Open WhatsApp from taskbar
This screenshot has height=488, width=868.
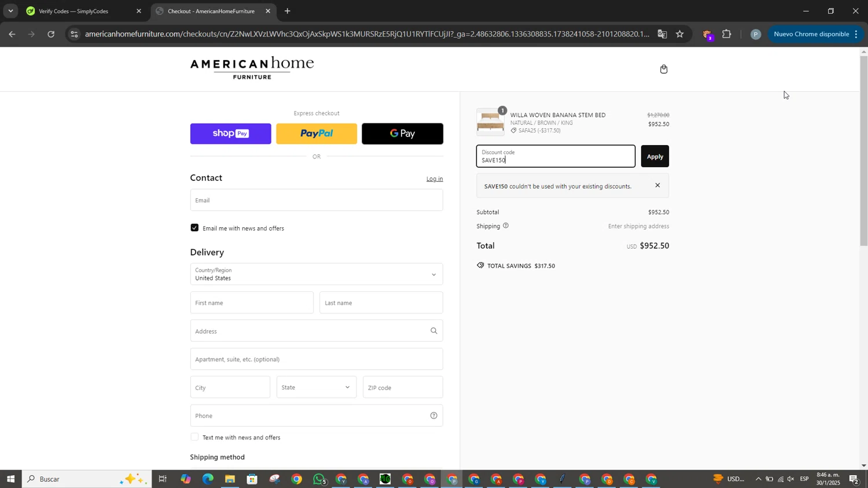coord(319,479)
